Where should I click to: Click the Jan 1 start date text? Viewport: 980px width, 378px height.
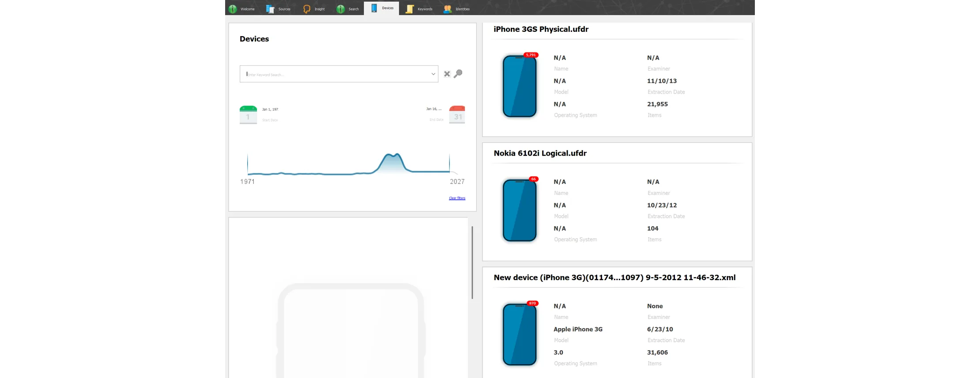click(270, 109)
